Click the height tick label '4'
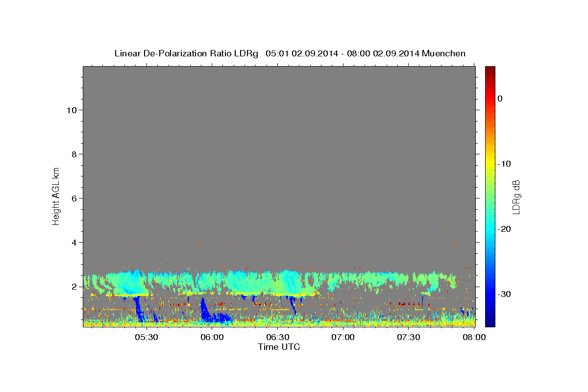Viewport: 588px width, 392px height. pos(74,243)
